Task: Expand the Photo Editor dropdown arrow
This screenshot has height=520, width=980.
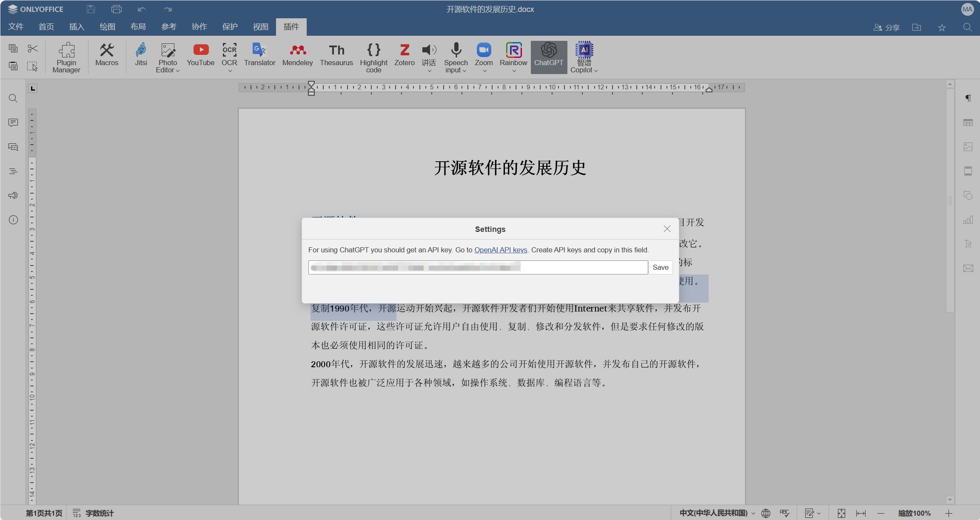Action: click(178, 71)
